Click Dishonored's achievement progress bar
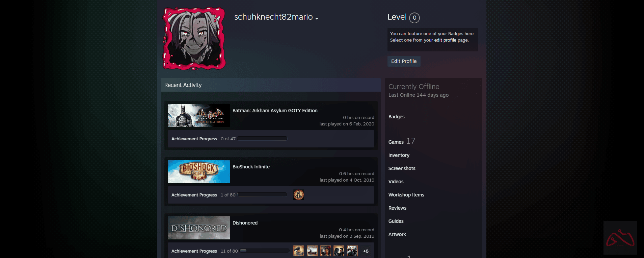 click(265, 251)
